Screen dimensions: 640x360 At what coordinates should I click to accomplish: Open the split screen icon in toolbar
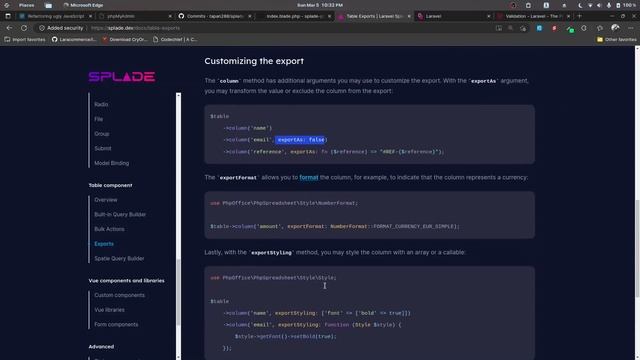(499, 28)
